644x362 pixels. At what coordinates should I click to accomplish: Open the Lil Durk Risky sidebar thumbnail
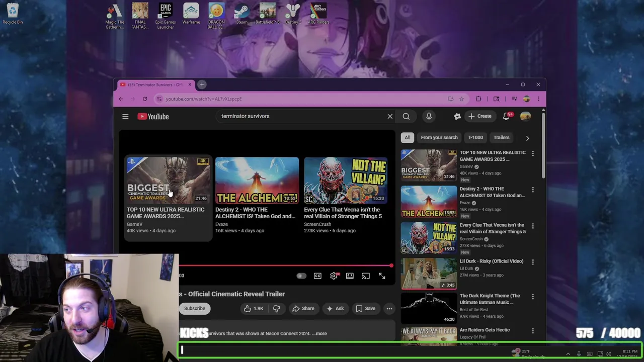[x=429, y=274]
